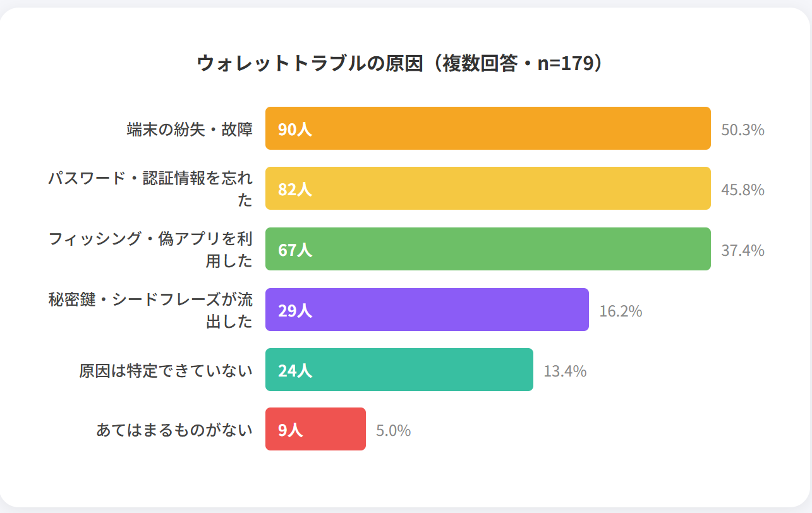Click the 50.3% percentage value

tap(742, 130)
